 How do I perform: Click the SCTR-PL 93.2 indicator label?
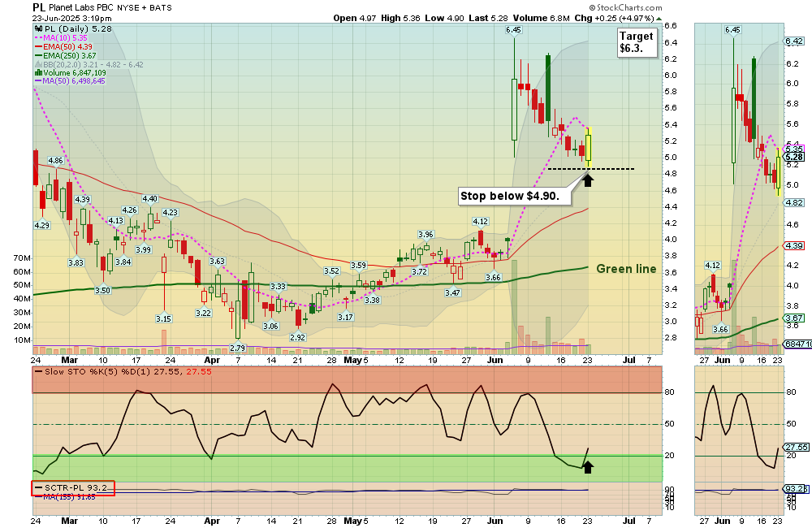(x=76, y=488)
